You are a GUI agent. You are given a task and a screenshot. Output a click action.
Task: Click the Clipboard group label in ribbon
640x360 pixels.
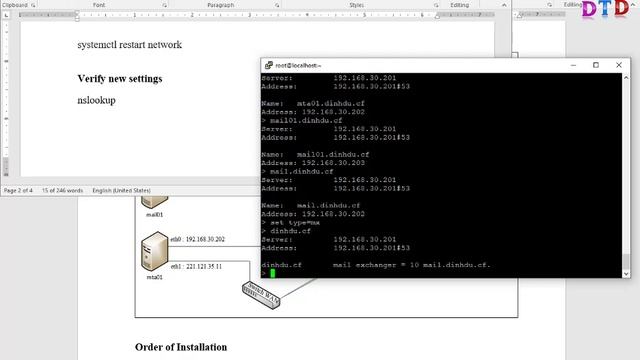15,5
